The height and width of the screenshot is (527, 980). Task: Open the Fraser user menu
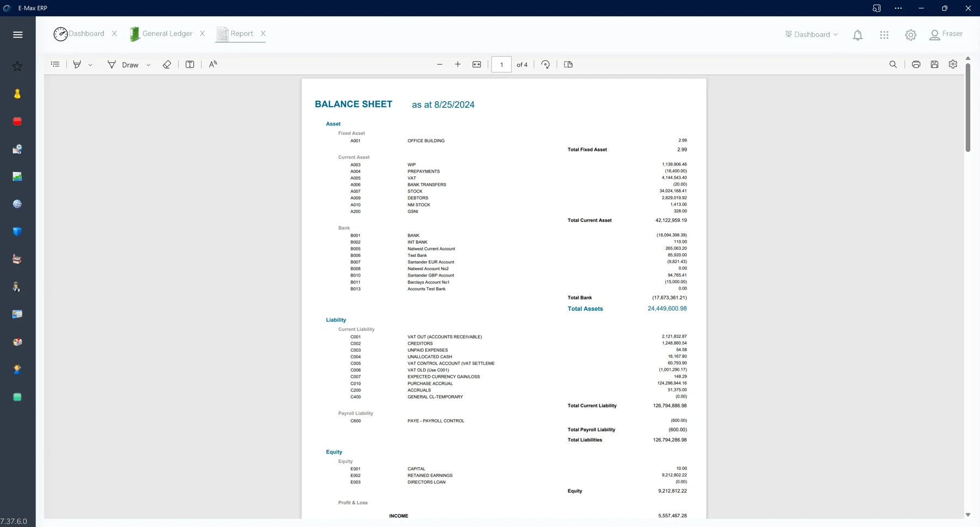[946, 34]
